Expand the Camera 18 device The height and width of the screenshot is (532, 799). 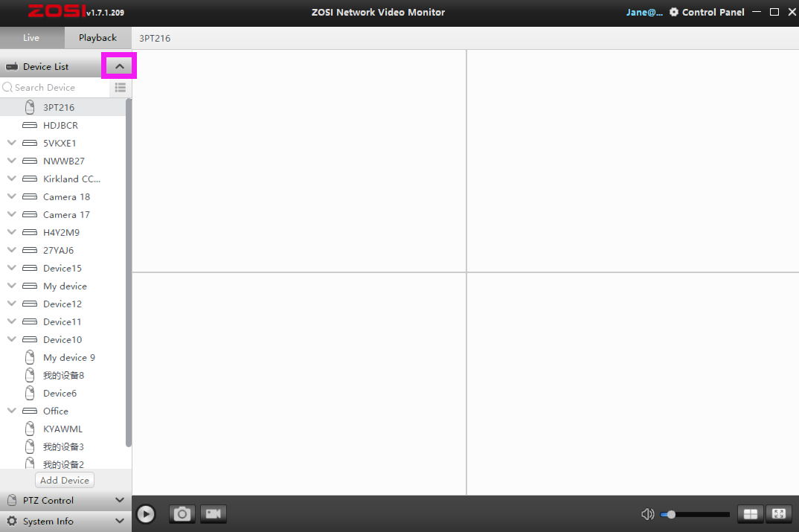coord(12,196)
